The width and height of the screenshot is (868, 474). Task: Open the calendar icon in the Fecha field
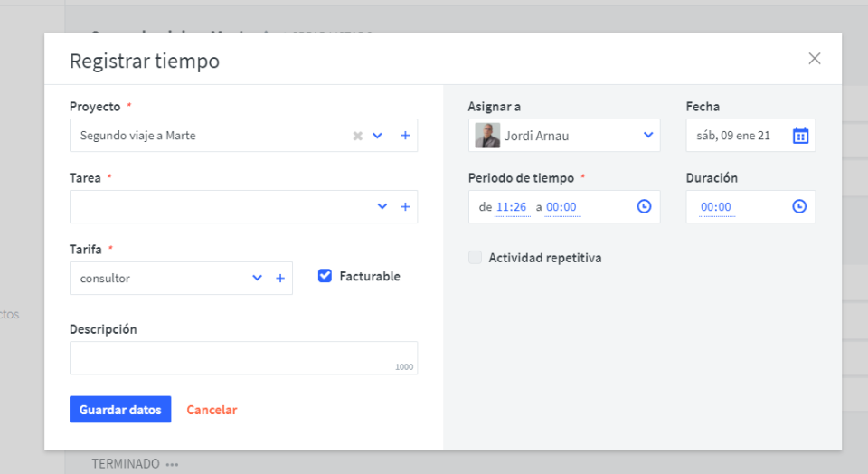(800, 136)
